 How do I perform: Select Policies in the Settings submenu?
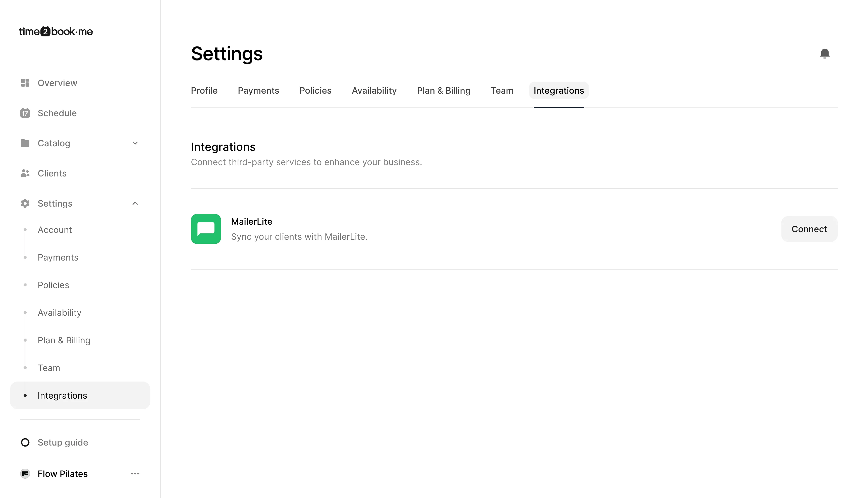point(53,285)
